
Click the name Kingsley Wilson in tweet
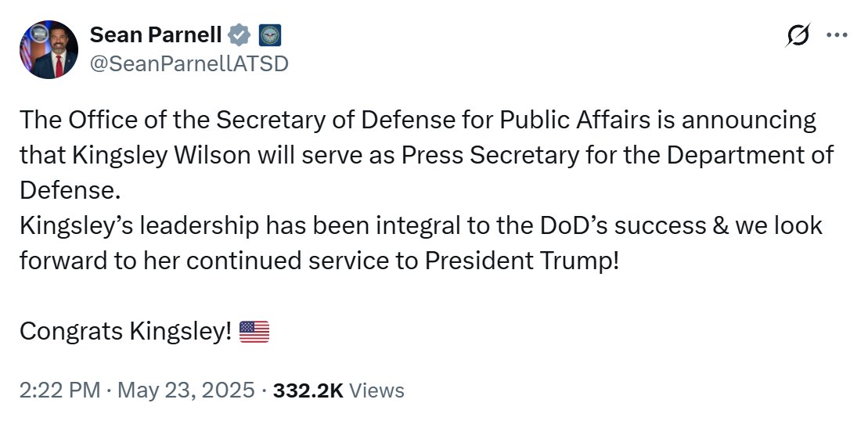pos(145,155)
